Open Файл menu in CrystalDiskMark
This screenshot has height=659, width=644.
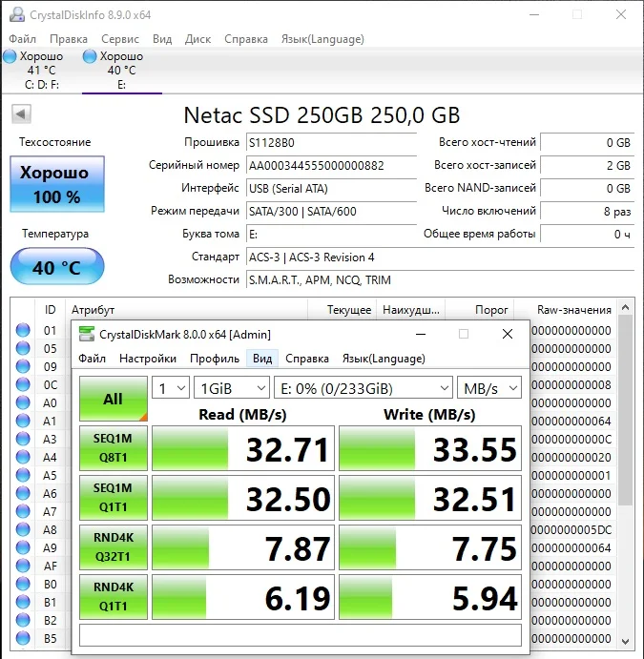pyautogui.click(x=92, y=359)
